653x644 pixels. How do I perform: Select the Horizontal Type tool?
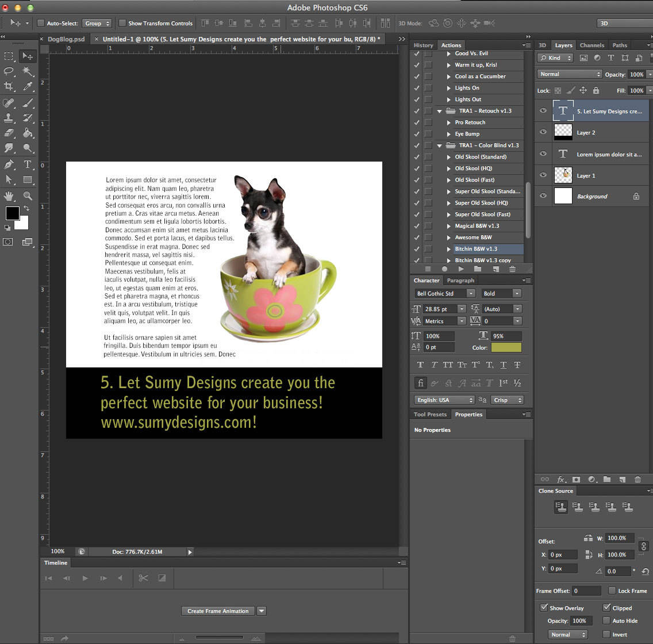28,164
